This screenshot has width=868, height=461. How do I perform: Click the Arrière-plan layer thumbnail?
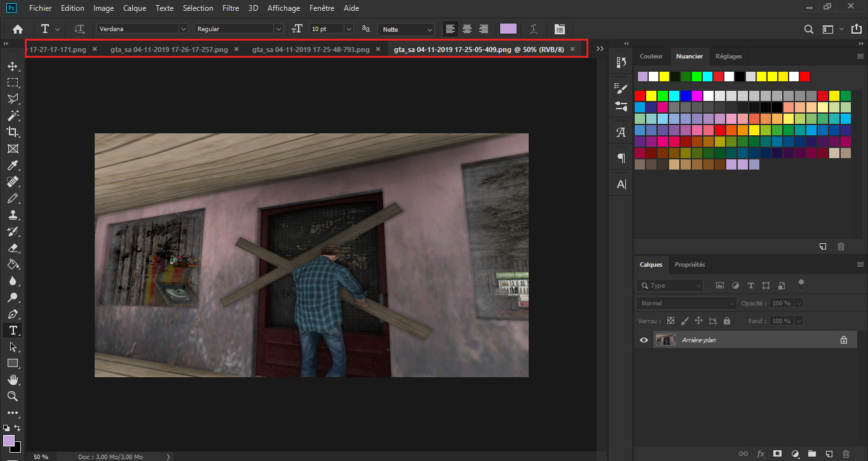[665, 340]
